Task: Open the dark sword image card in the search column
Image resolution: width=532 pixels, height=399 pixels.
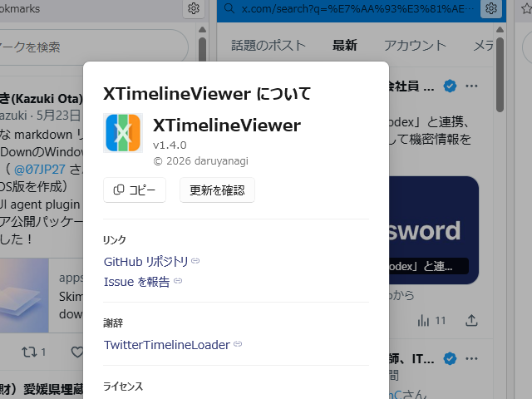Action: (434, 230)
